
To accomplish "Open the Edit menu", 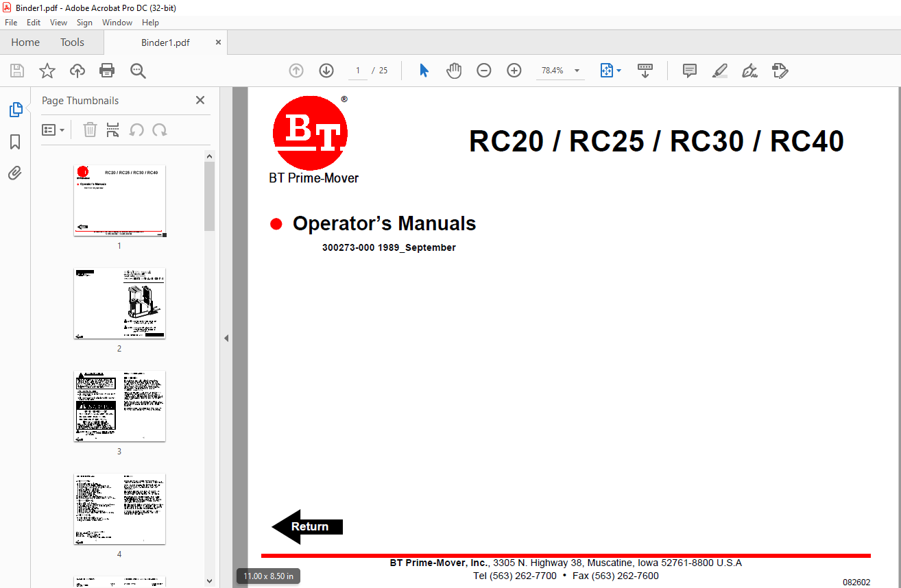I will point(34,23).
